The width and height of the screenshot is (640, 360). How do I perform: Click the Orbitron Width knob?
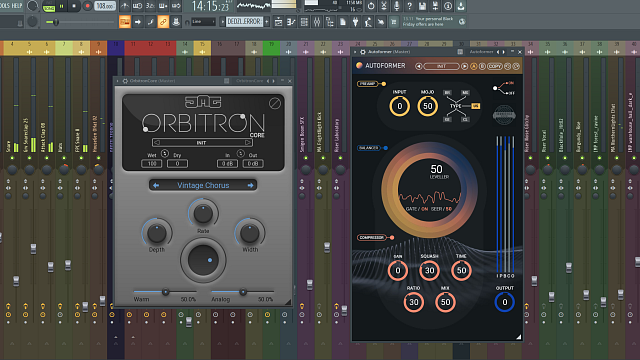point(250,233)
